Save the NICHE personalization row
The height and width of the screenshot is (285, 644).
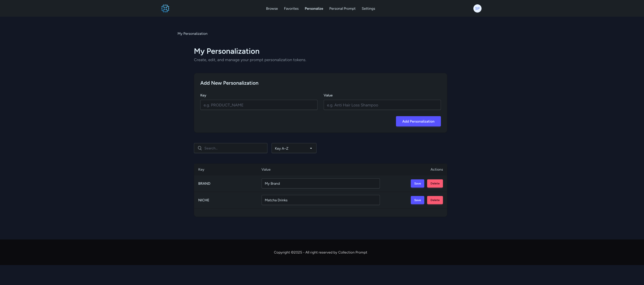click(417, 200)
